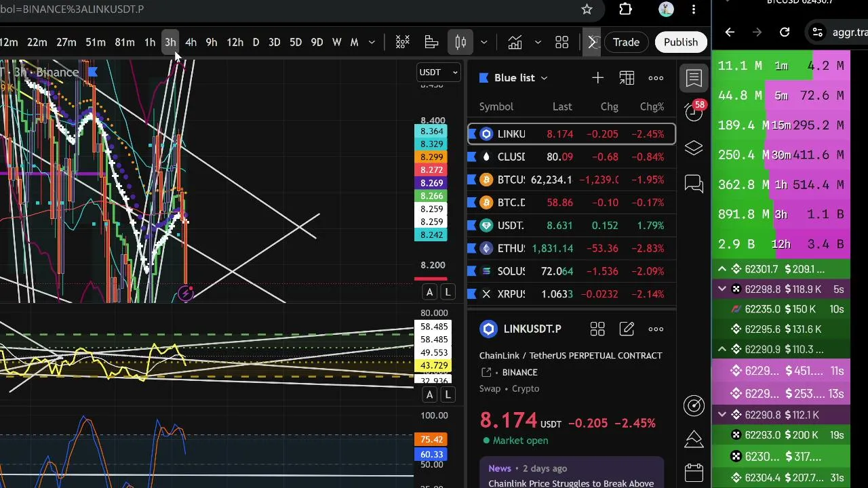Open the Chainlink Price Struggles news headline
868x488 pixels.
tap(571, 483)
